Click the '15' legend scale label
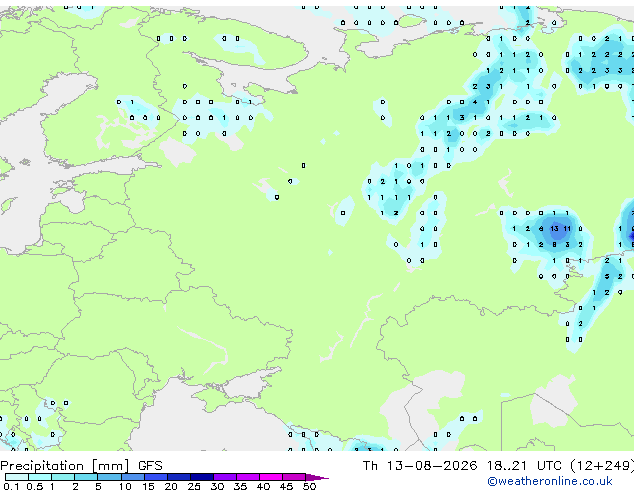 point(148,486)
